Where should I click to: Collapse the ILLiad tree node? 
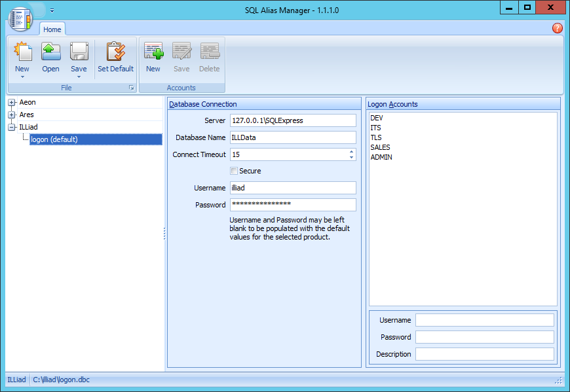click(x=12, y=127)
